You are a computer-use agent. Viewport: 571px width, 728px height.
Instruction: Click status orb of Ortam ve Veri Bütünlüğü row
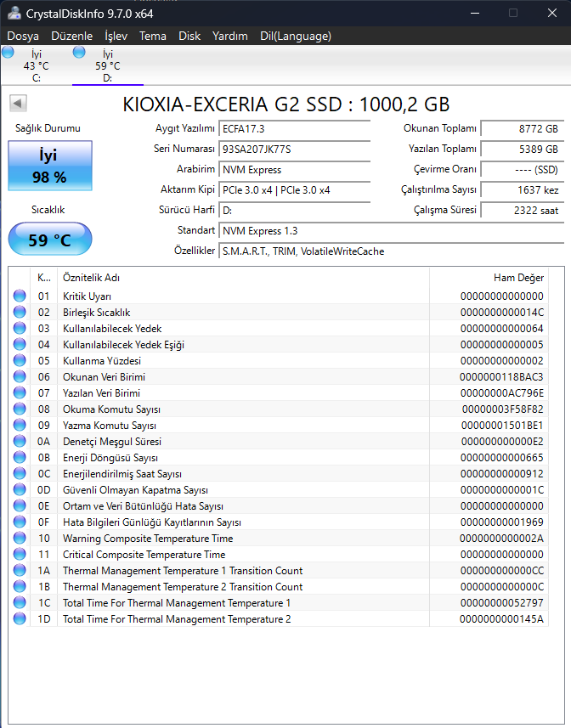coord(20,505)
